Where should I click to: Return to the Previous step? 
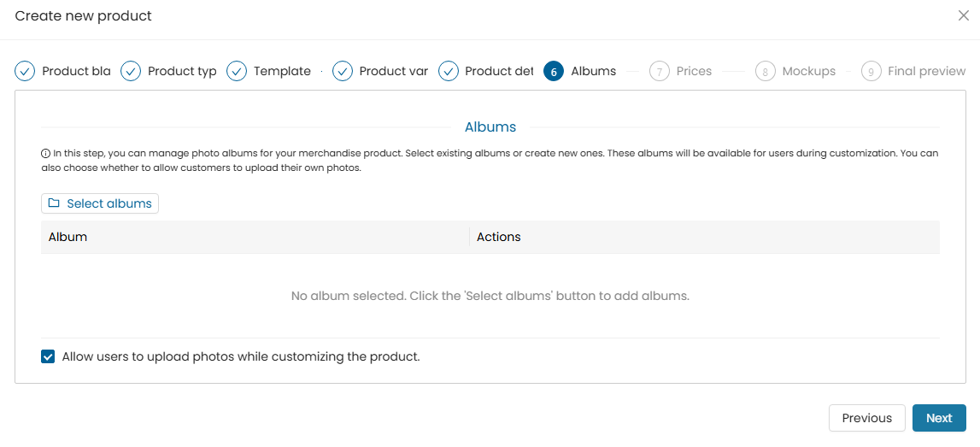click(867, 418)
